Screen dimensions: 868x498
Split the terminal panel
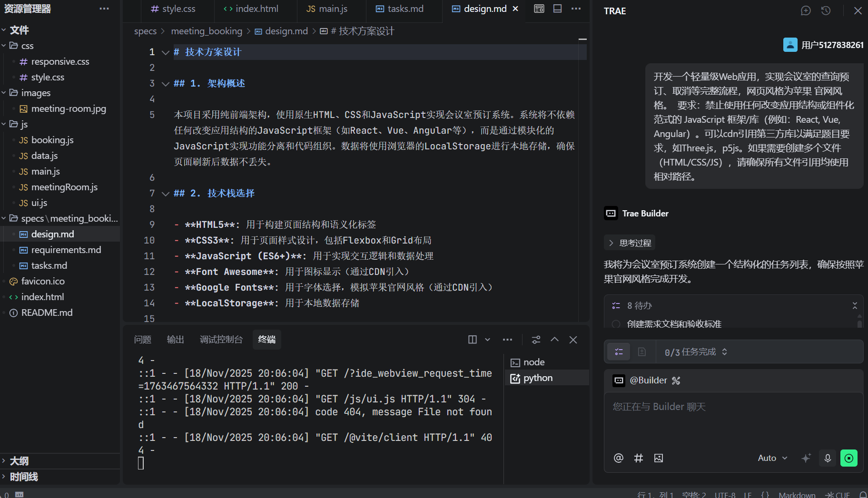tap(472, 340)
